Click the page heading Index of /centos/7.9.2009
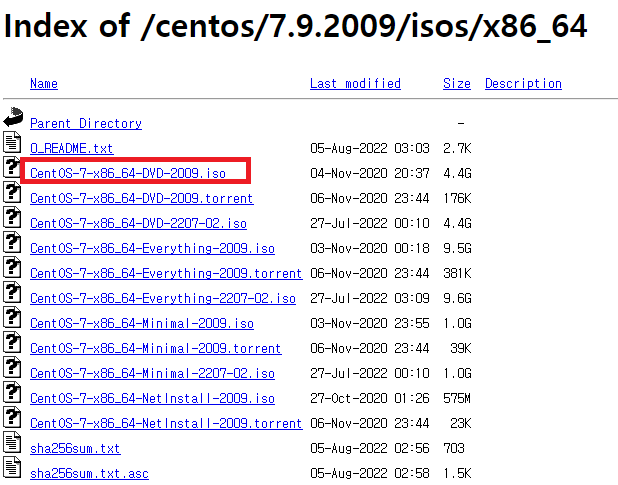This screenshot has width=618, height=485. click(x=295, y=26)
